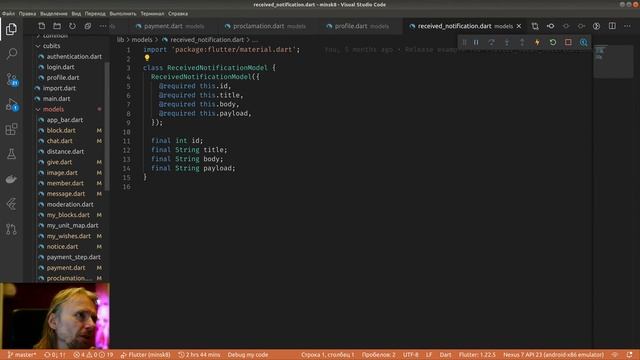Open the Testing flask view
Image resolution: width=640 pixels, height=360 pixels.
click(x=11, y=154)
